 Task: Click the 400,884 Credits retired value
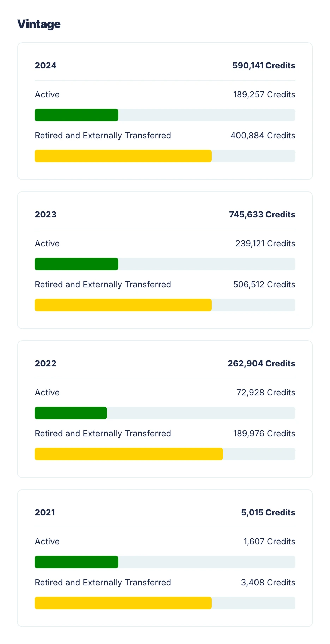click(263, 136)
